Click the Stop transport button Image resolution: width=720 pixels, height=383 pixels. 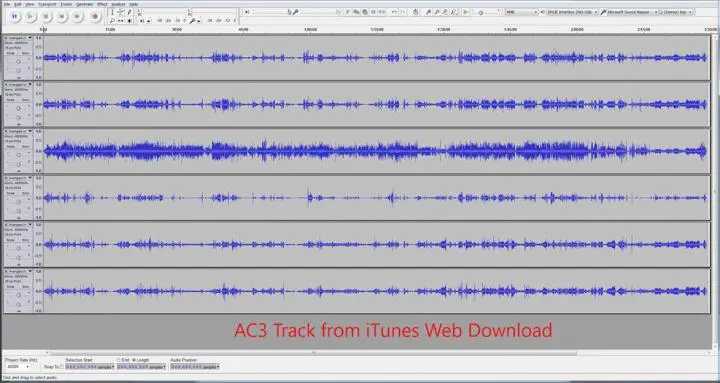coord(46,16)
